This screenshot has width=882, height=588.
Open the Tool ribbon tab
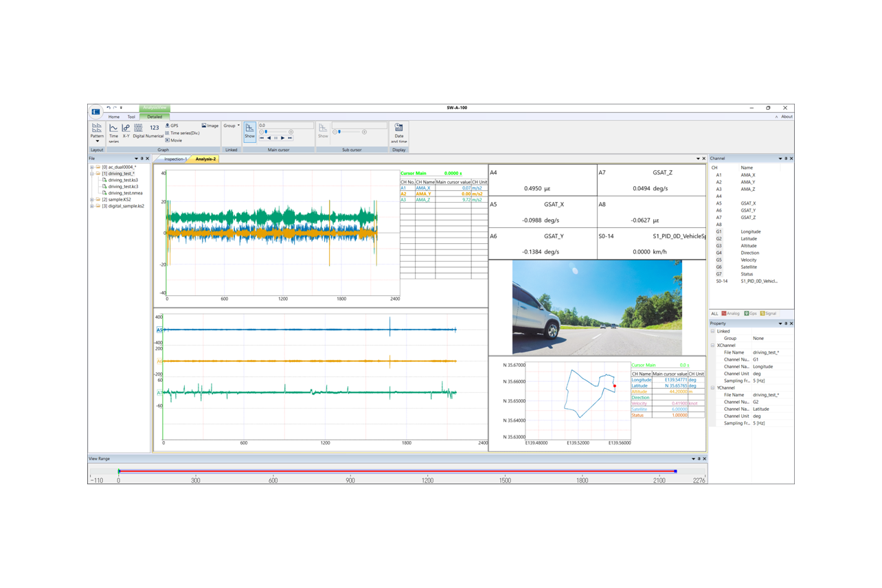tap(131, 117)
